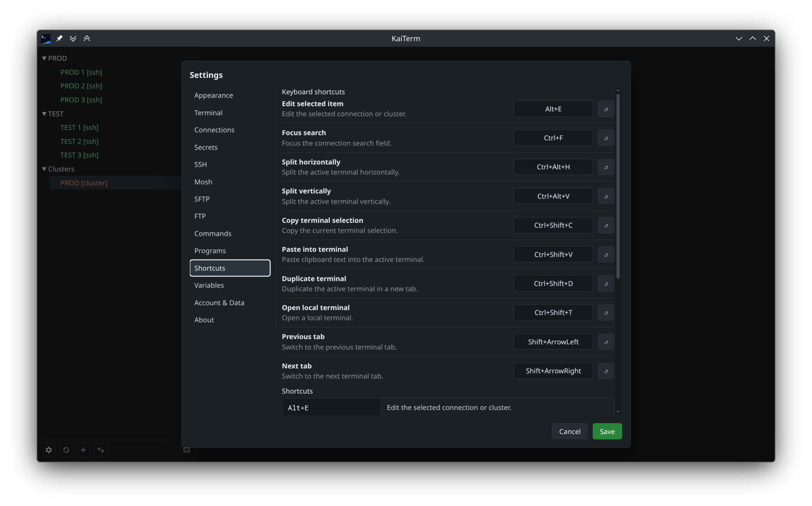Save the settings changes
This screenshot has height=506, width=812.
tap(607, 431)
